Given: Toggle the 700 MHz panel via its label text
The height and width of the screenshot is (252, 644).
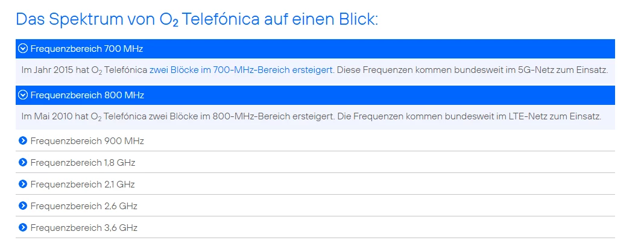Looking at the screenshot, I should [86, 49].
